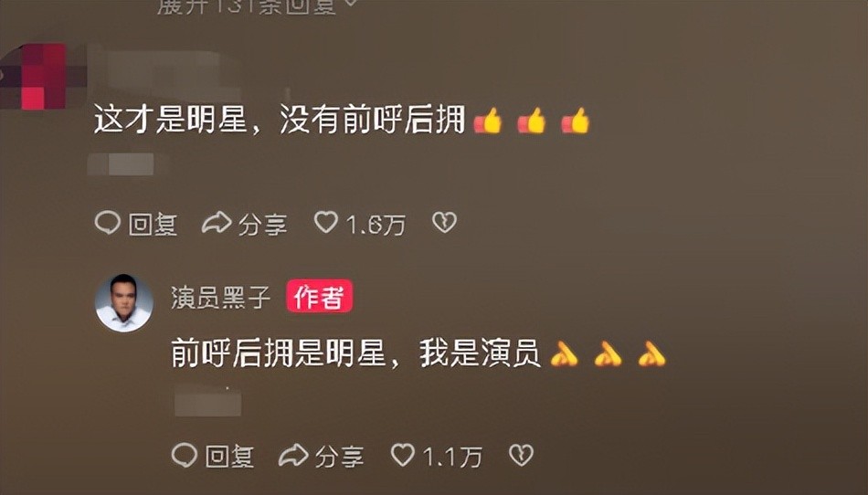Click the 分享 label under the first comment
Image resolution: width=868 pixels, height=495 pixels.
262,224
